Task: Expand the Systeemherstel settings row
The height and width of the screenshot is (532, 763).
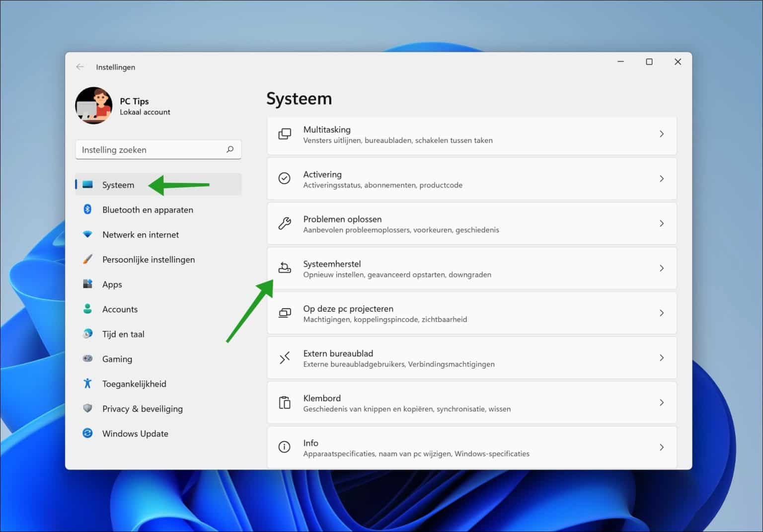Action: coord(472,268)
